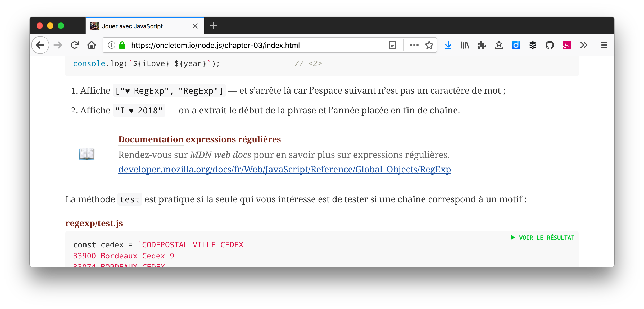The width and height of the screenshot is (644, 309).
Task: Click 'VOIR LE RÉSULTAT' on the test.js code
Action: click(543, 238)
